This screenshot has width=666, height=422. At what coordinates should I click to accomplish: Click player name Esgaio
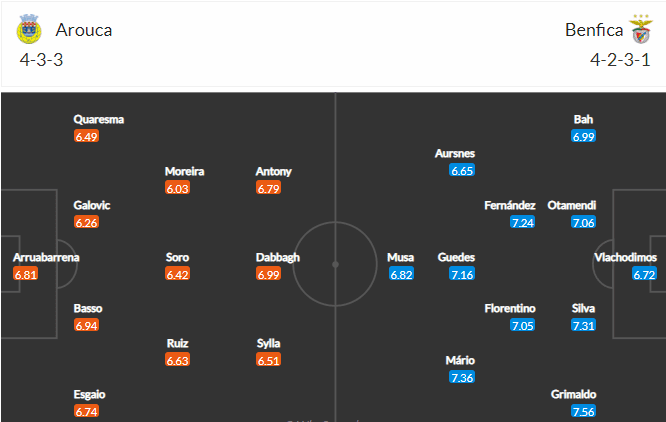(89, 394)
